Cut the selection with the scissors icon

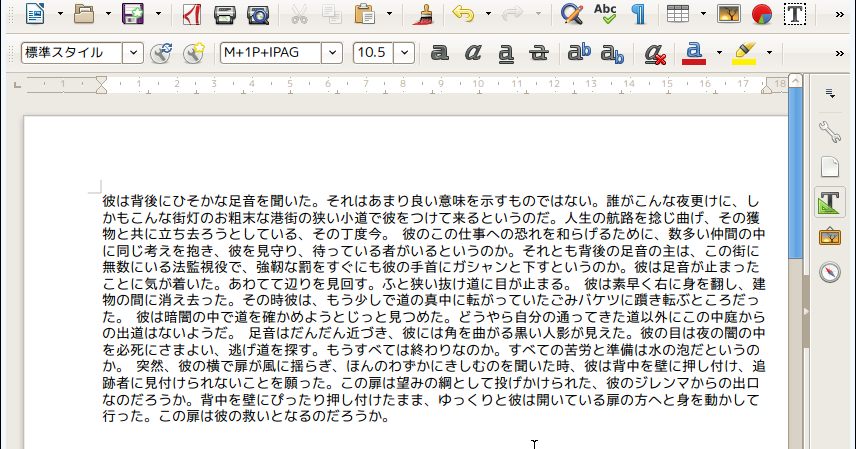299,14
